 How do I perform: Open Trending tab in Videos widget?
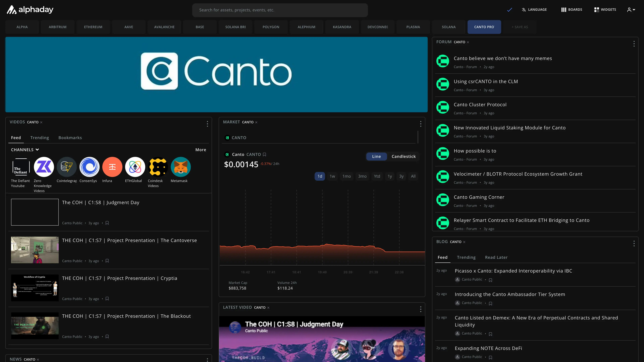coord(40,138)
